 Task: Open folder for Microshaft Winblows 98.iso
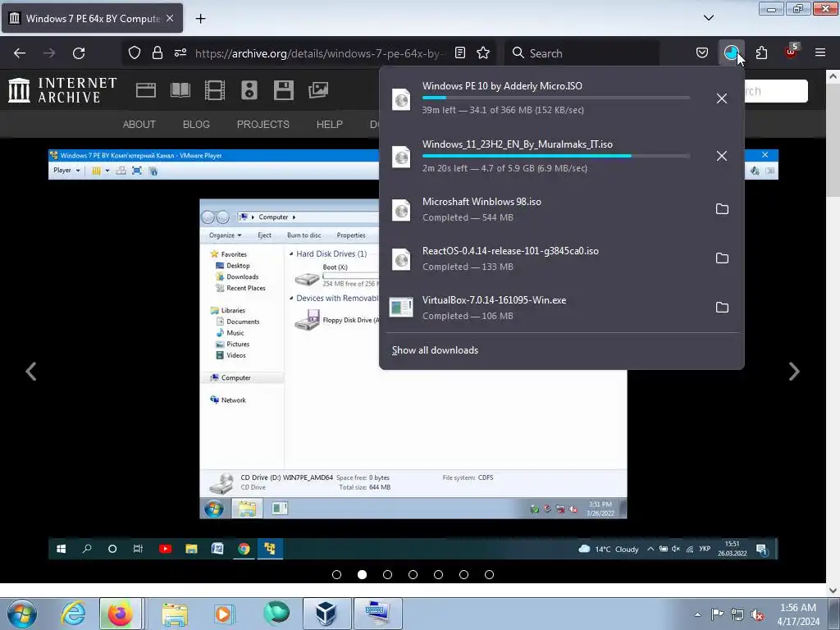click(x=722, y=209)
